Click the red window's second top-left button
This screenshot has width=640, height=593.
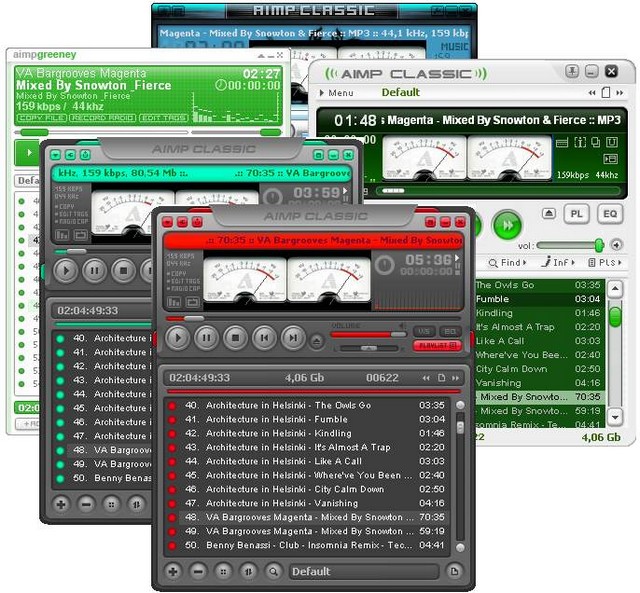point(182,222)
